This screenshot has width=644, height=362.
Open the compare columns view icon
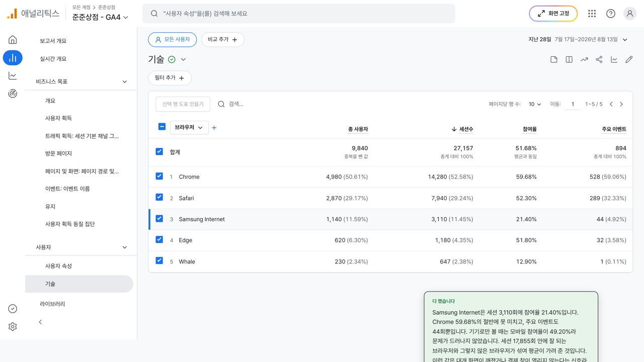pyautogui.click(x=569, y=59)
